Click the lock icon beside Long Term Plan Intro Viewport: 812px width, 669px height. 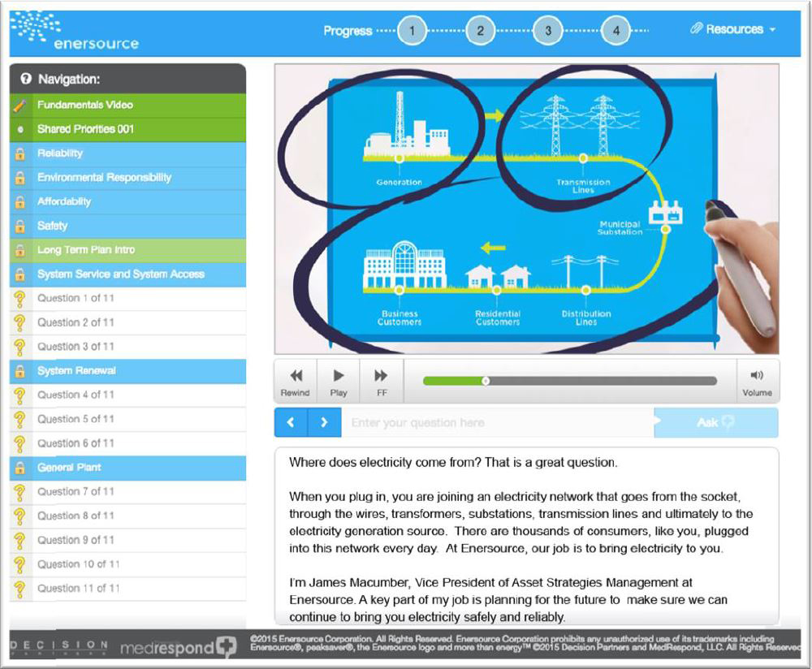click(20, 250)
